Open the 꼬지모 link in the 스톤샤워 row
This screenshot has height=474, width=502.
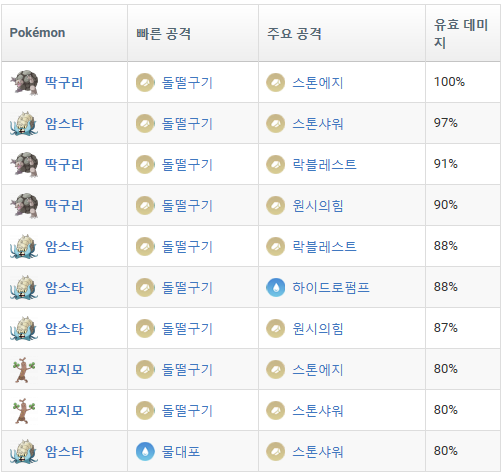[x=64, y=410]
